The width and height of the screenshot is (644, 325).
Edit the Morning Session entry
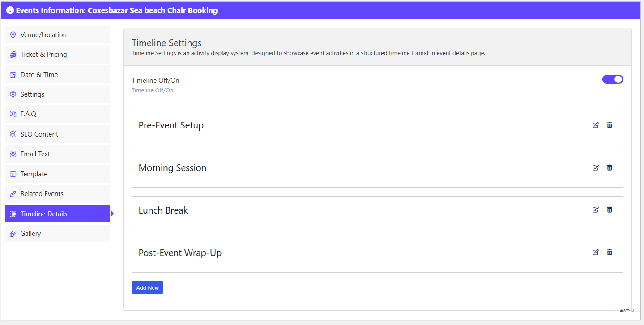[x=596, y=167]
